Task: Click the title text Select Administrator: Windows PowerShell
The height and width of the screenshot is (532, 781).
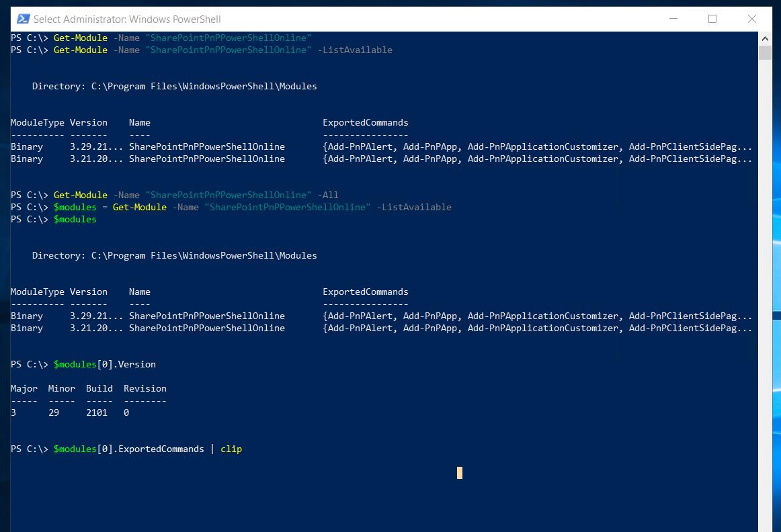Action: tap(128, 19)
